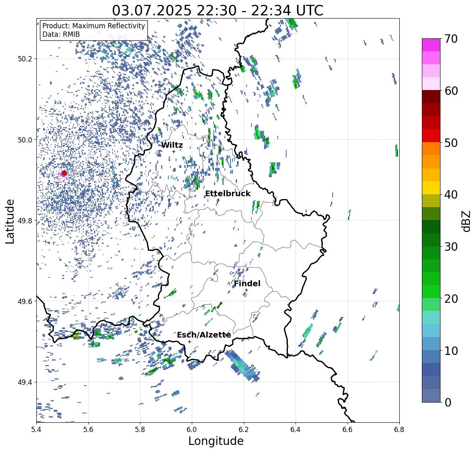Click the 49.4 latitude tick label
Screen dimensions: 476x451
(25, 382)
